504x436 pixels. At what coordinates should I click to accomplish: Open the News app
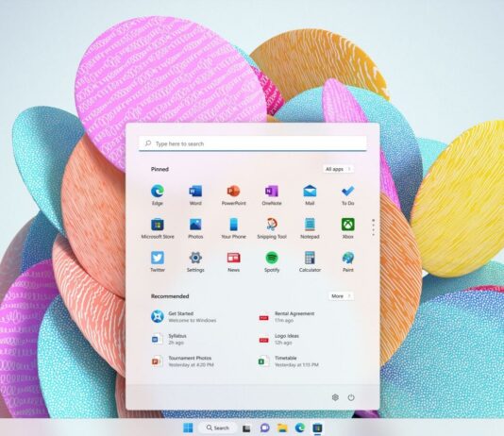pyautogui.click(x=233, y=261)
